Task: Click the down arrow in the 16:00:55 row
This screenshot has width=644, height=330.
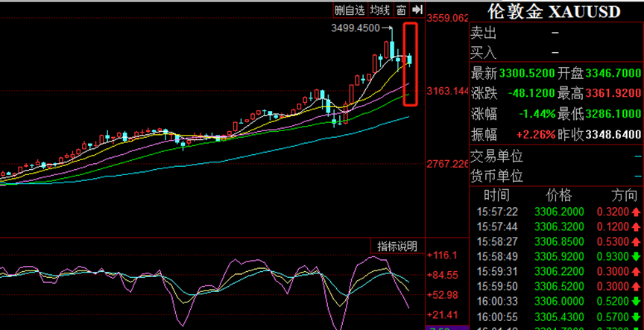Action: [637, 317]
